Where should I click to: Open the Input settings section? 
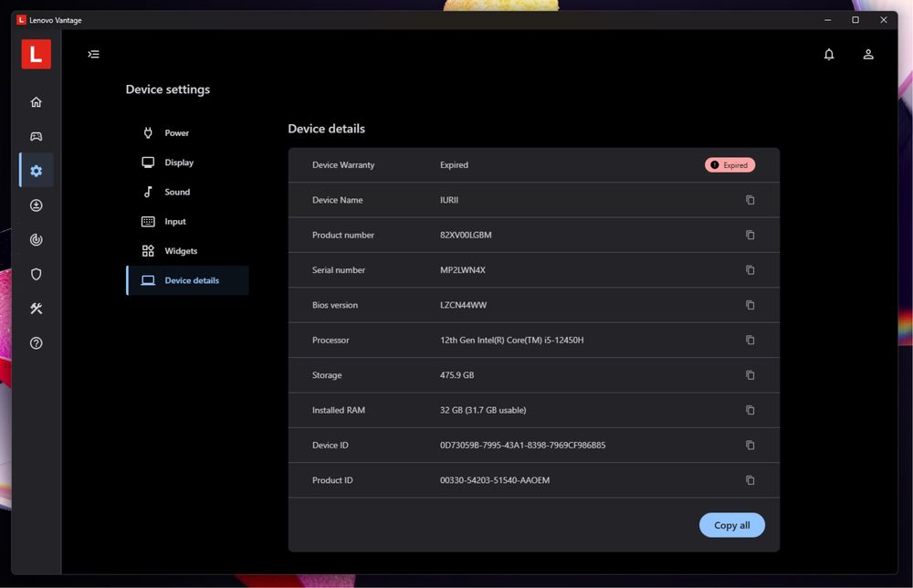coord(187,221)
